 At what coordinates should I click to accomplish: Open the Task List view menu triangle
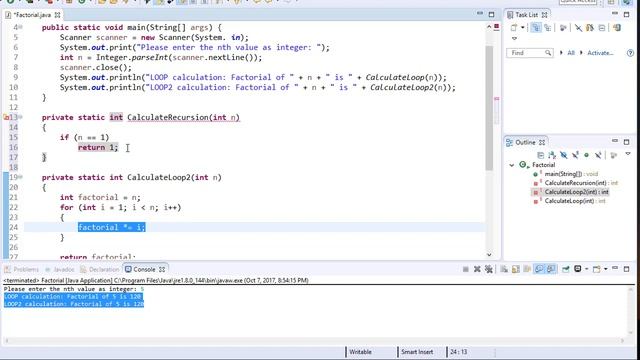(514, 38)
